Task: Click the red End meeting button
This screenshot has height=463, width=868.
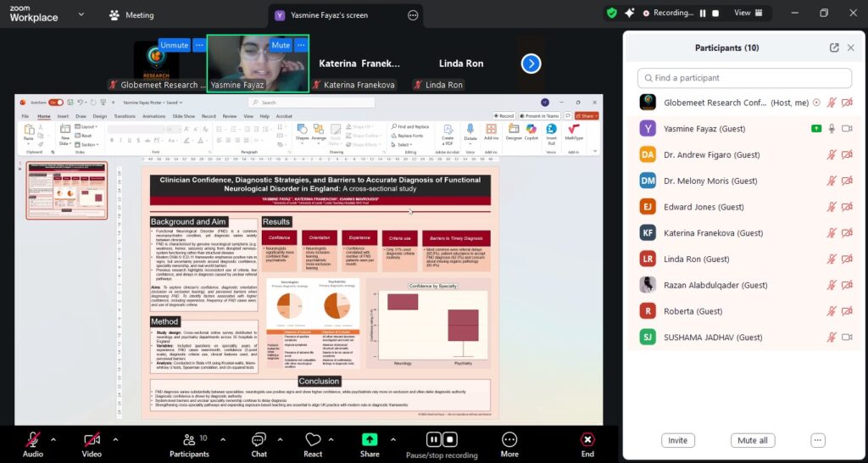Action: [x=587, y=443]
